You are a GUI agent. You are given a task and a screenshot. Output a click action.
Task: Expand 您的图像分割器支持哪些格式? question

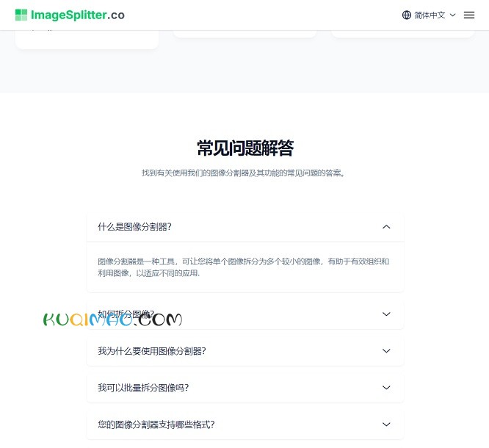245,424
